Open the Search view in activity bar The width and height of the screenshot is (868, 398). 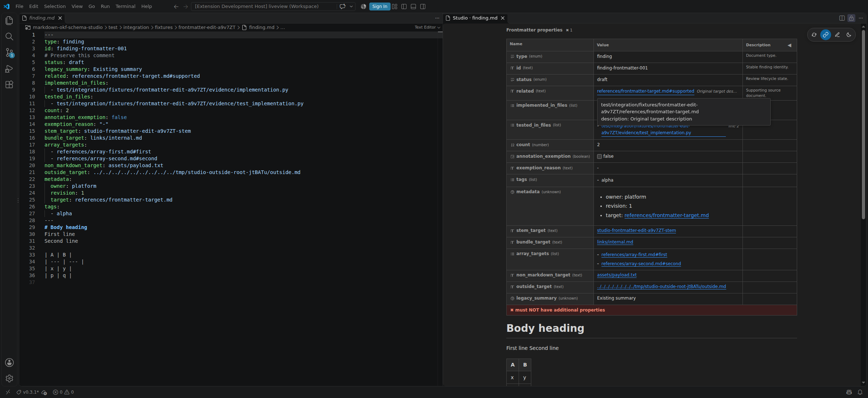[9, 37]
